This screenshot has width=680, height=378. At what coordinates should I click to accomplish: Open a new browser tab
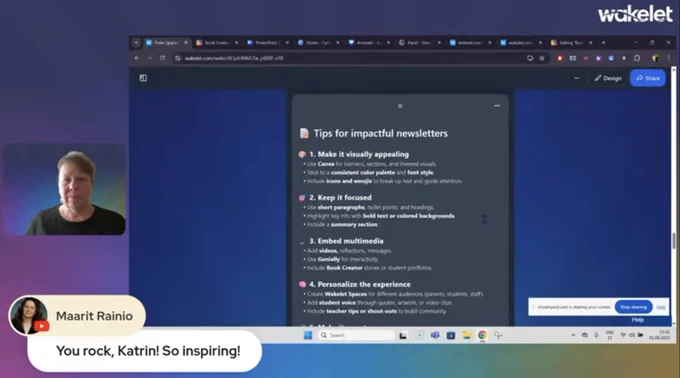[603, 42]
